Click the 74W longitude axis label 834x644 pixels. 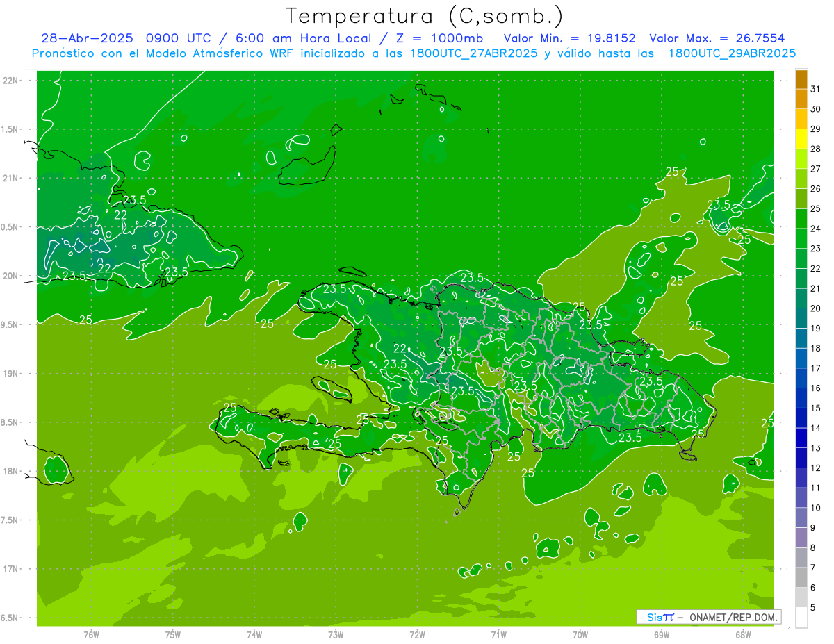254,635
